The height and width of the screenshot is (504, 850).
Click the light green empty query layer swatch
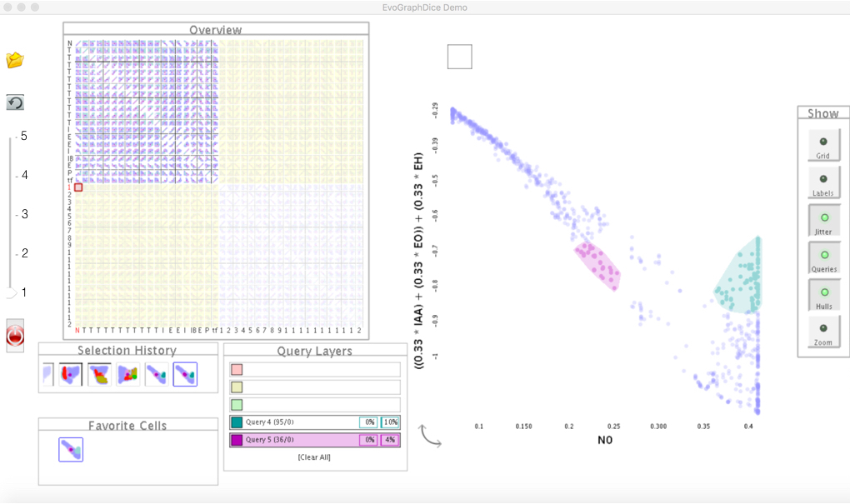coord(237,404)
